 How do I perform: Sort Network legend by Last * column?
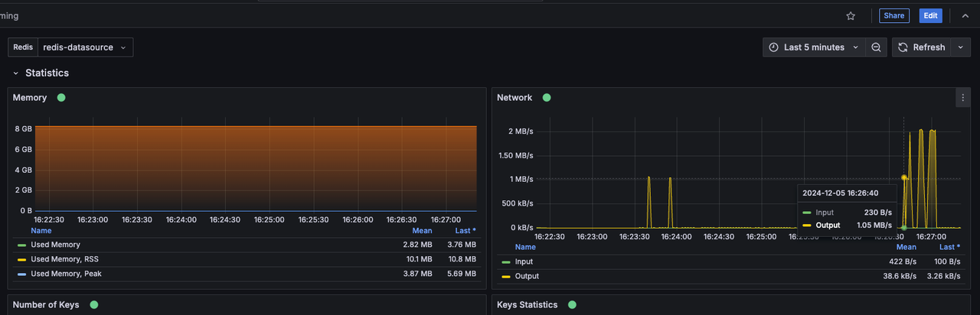pyautogui.click(x=949, y=247)
